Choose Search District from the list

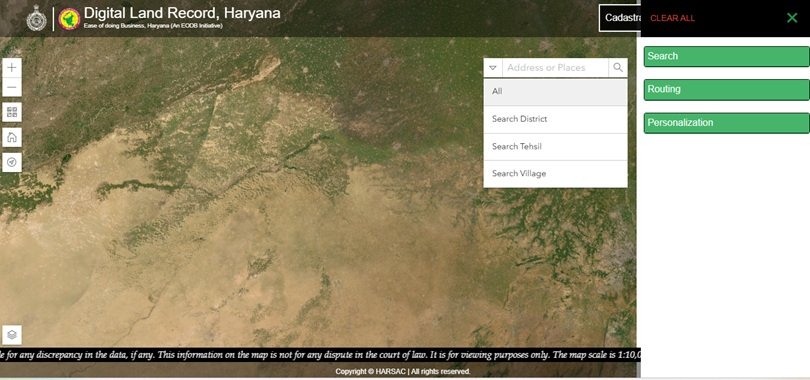(x=555, y=119)
